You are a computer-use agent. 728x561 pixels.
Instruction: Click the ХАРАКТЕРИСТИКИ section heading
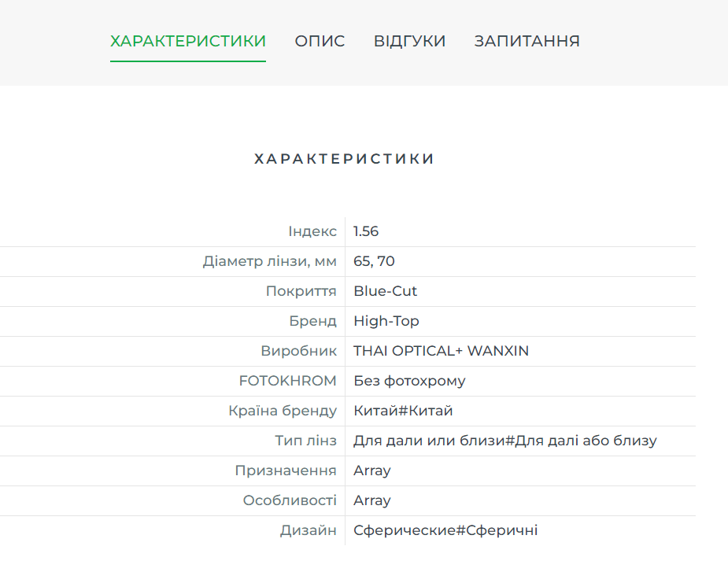pos(344,159)
